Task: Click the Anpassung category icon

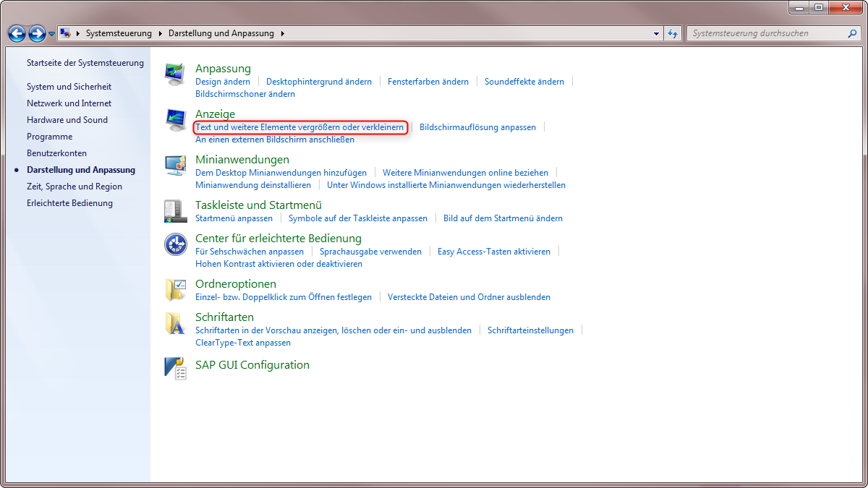Action: pos(175,74)
